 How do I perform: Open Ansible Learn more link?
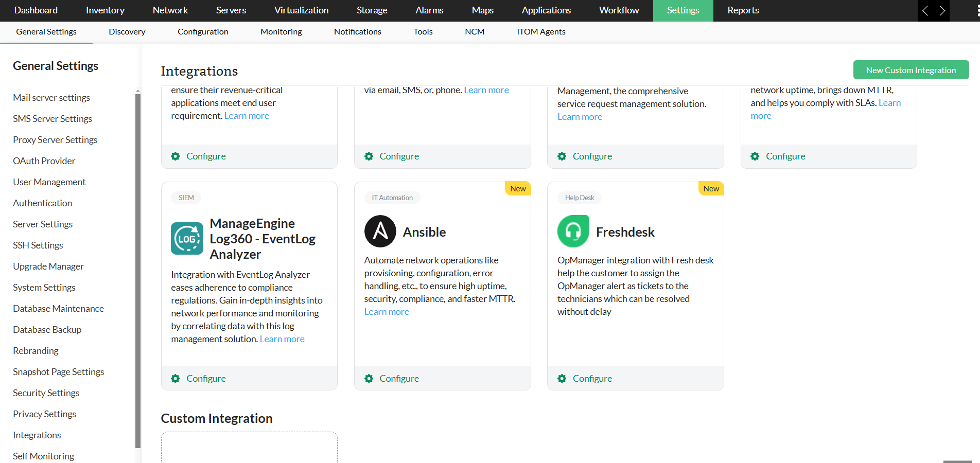click(x=387, y=312)
